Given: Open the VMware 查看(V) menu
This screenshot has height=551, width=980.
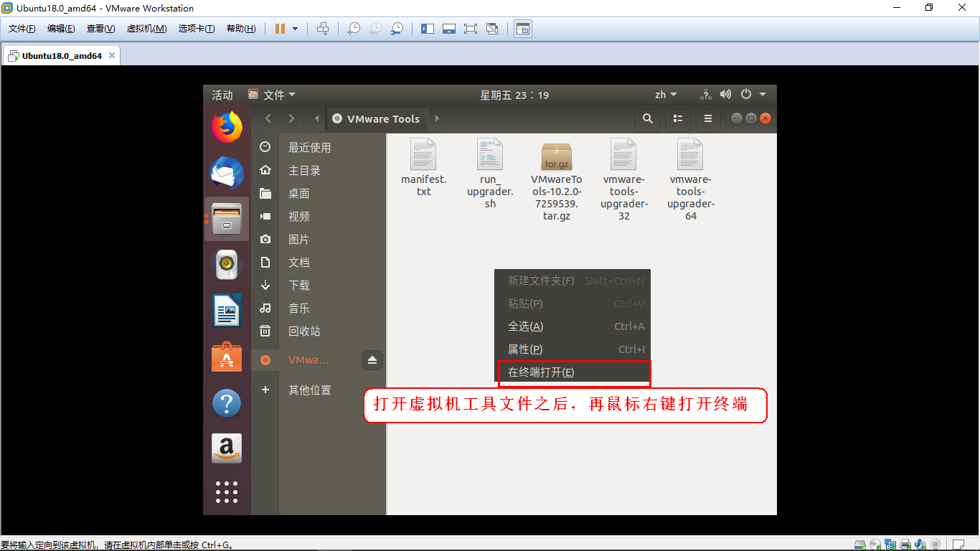Looking at the screenshot, I should pos(101,29).
